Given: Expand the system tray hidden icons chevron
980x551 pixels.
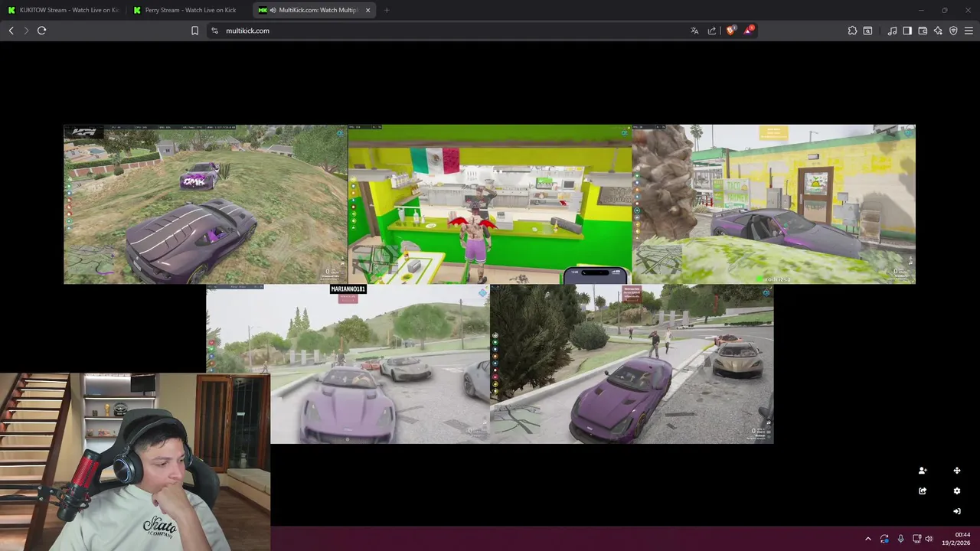Looking at the screenshot, I should tap(868, 539).
